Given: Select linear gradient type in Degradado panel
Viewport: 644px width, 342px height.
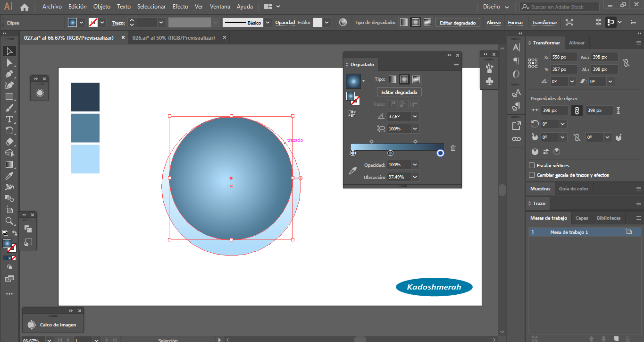Looking at the screenshot, I should click(393, 79).
